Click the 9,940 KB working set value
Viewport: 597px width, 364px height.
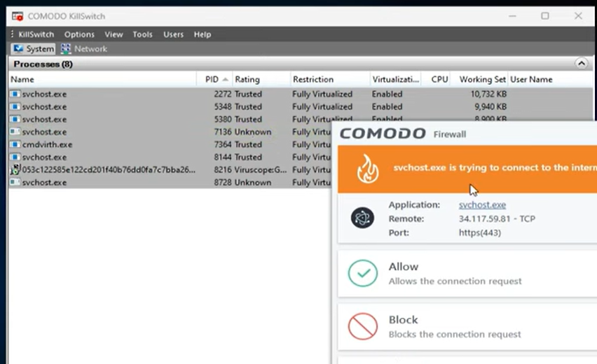490,106
